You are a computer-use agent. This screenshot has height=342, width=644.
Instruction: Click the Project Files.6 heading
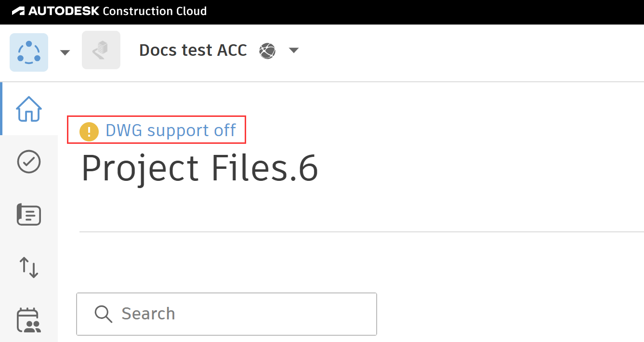[x=199, y=169]
